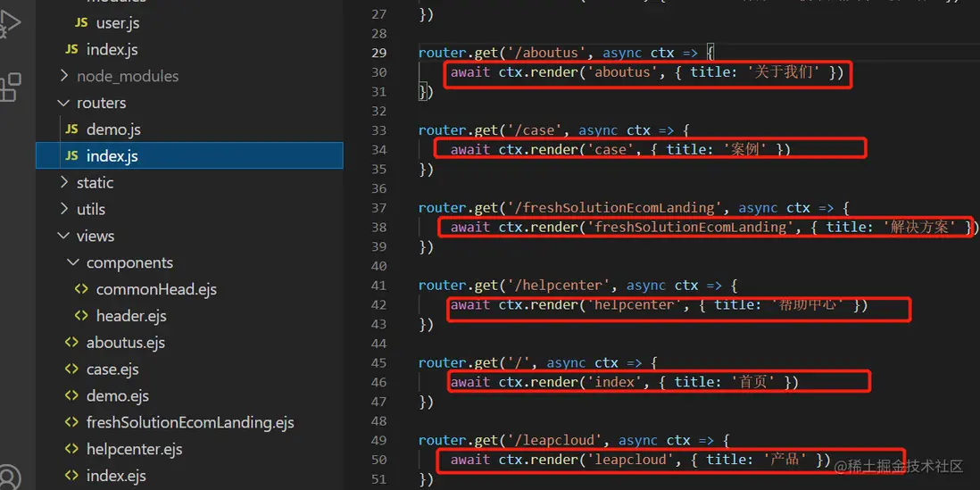
Task: Click the EJS icon beside aboutus.ejs
Action: (x=72, y=343)
